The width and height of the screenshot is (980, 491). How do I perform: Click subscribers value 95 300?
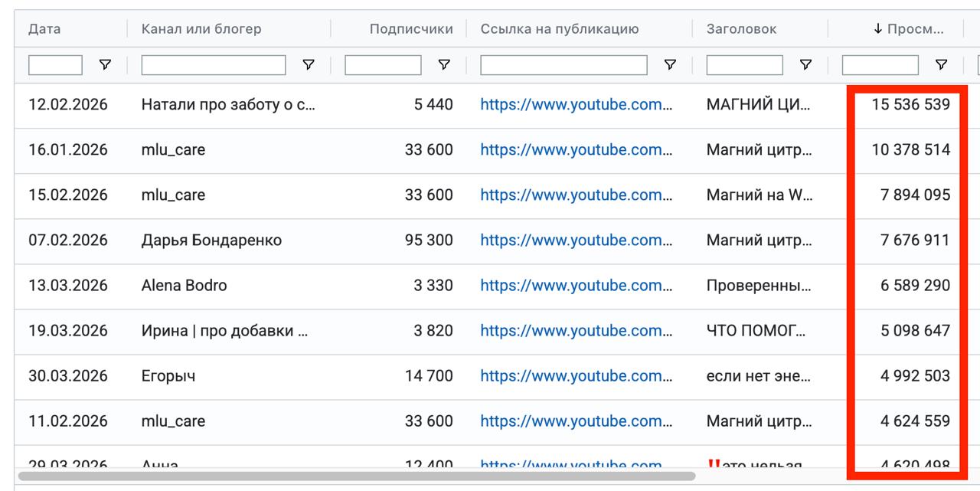point(429,241)
